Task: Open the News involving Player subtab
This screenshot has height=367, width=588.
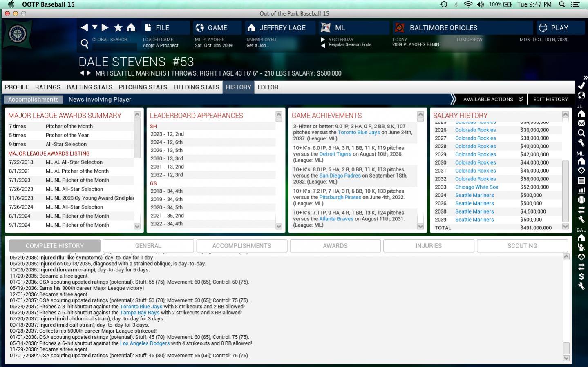Action: click(100, 99)
